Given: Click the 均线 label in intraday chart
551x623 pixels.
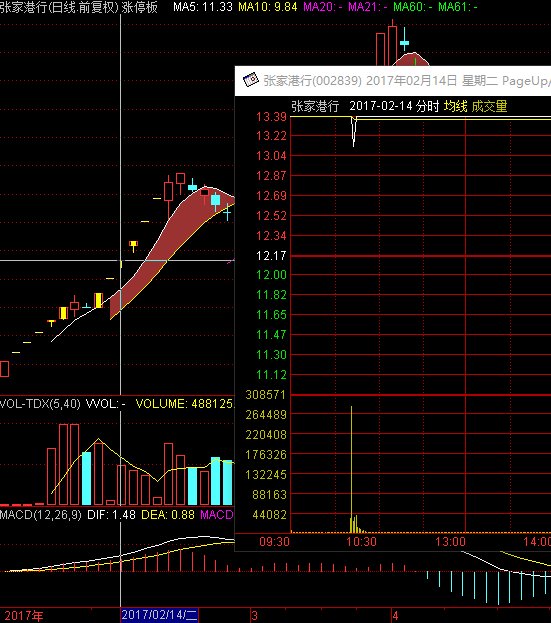Looking at the screenshot, I should 455,106.
